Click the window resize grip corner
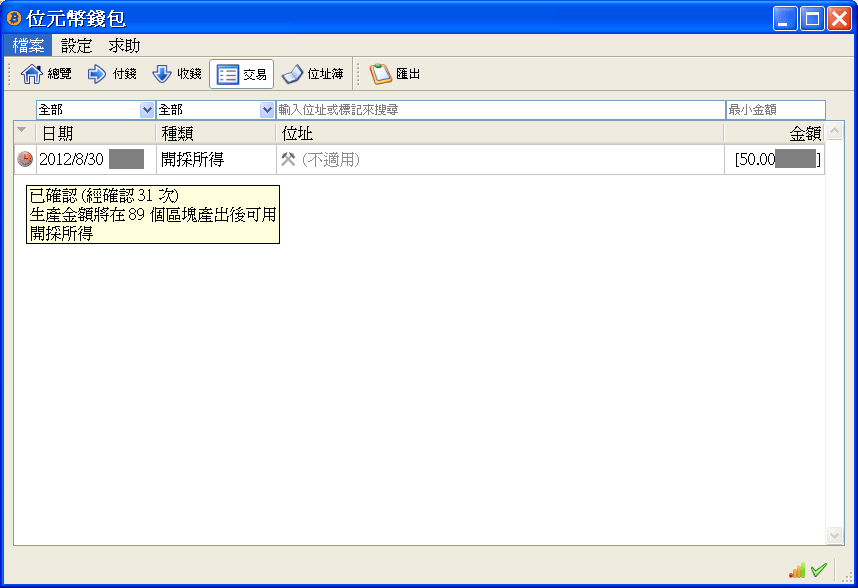Image resolution: width=858 pixels, height=588 pixels. point(848,578)
